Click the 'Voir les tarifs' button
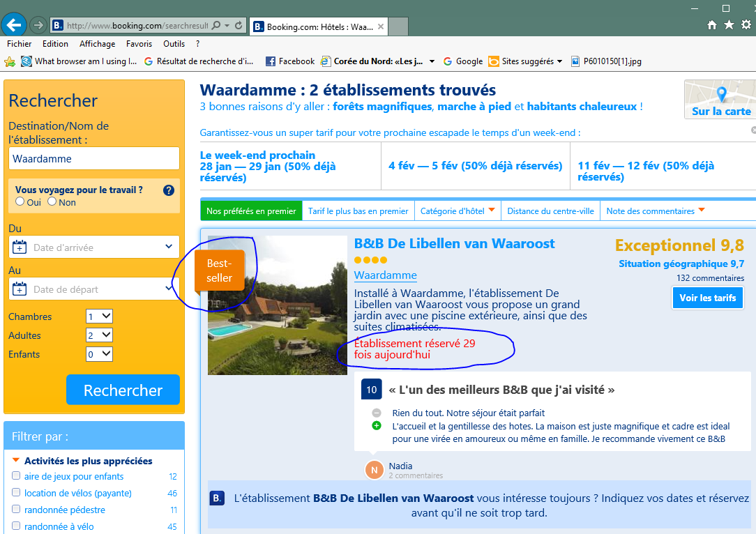Image resolution: width=756 pixels, height=534 pixels. click(x=708, y=298)
